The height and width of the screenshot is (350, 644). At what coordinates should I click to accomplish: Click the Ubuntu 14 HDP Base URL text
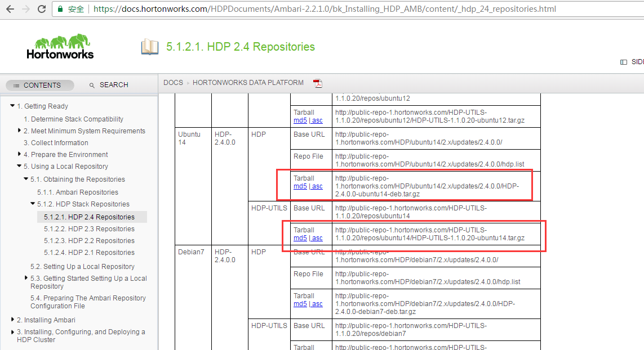click(x=419, y=138)
